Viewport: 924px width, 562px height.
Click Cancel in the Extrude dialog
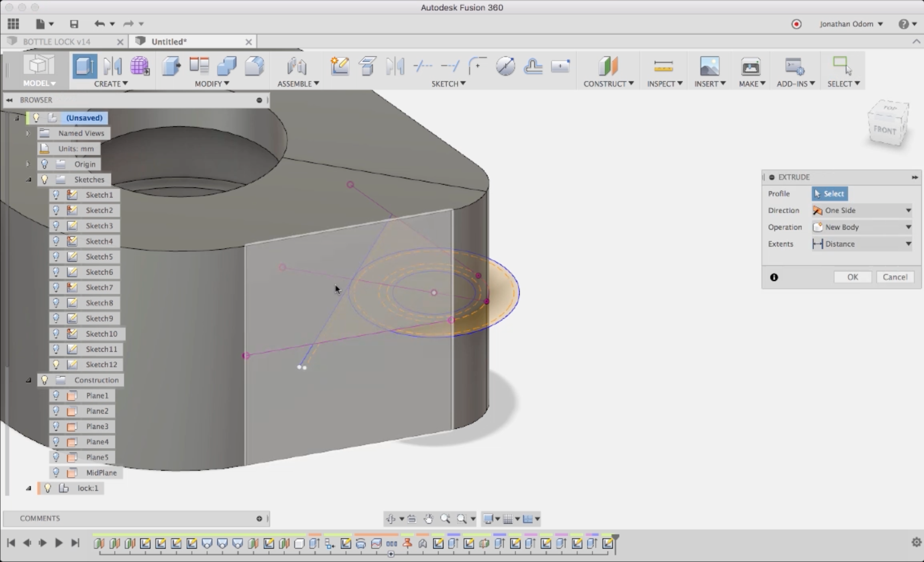(x=895, y=277)
